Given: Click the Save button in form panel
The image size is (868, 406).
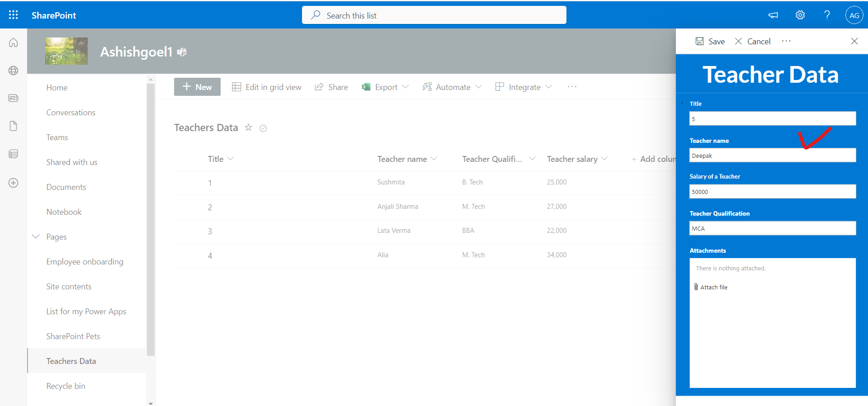Looking at the screenshot, I should [710, 41].
